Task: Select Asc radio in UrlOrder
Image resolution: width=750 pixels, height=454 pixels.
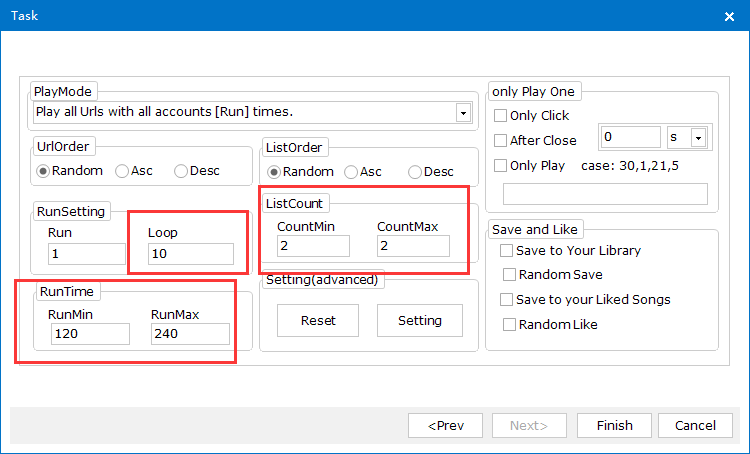Action: (x=123, y=171)
